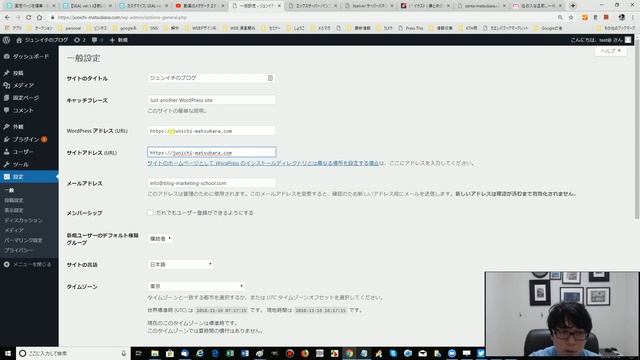Click the WordPress logo in admin bar

pos(7,40)
